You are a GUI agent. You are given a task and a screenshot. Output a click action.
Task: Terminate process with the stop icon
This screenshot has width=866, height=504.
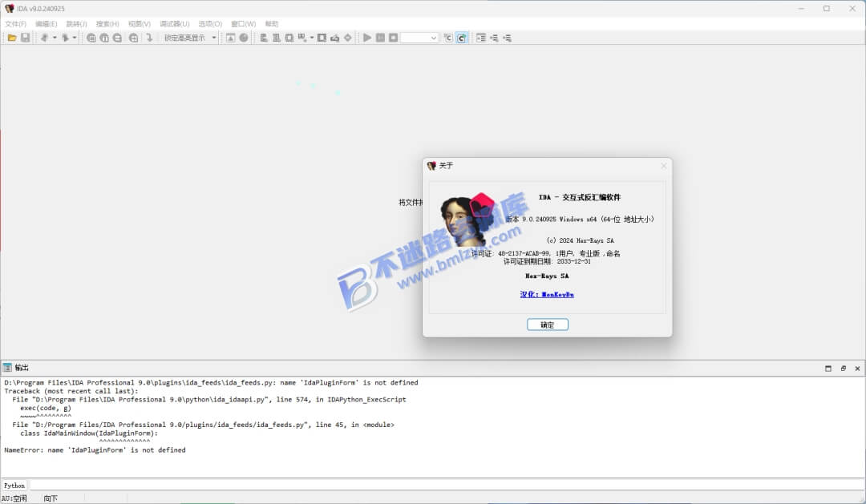point(393,38)
